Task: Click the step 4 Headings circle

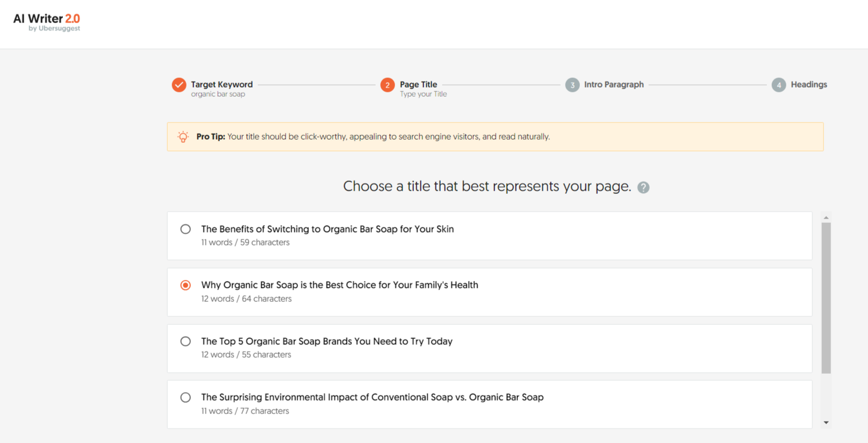Action: 779,85
